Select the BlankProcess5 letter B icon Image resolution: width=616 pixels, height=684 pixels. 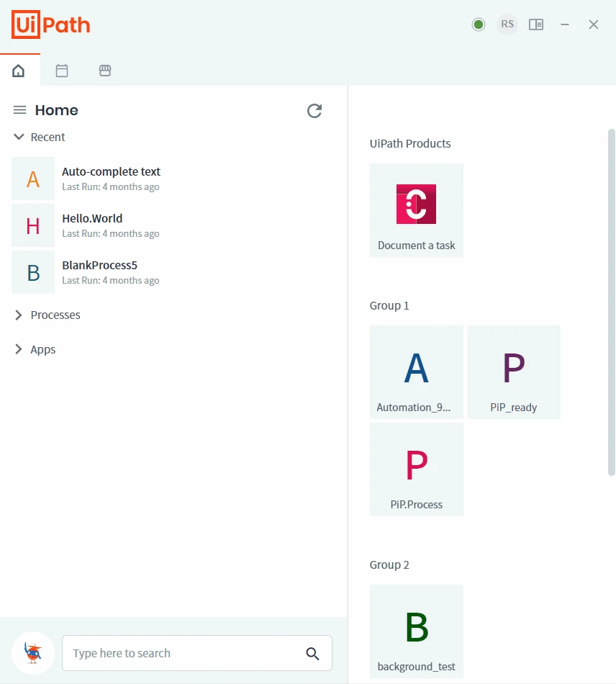33,272
